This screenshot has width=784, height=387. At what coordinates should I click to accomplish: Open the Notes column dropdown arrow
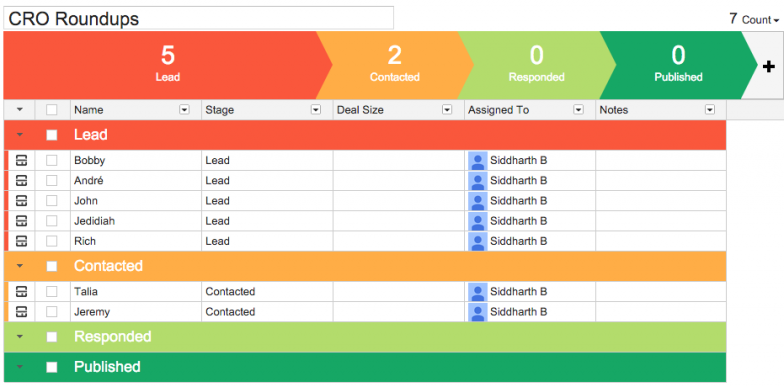point(710,110)
